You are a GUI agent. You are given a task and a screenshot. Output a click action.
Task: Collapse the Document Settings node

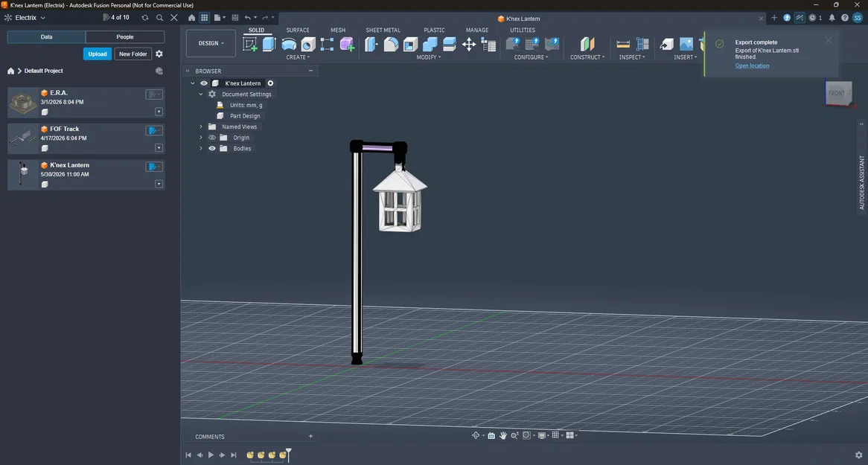[201, 94]
